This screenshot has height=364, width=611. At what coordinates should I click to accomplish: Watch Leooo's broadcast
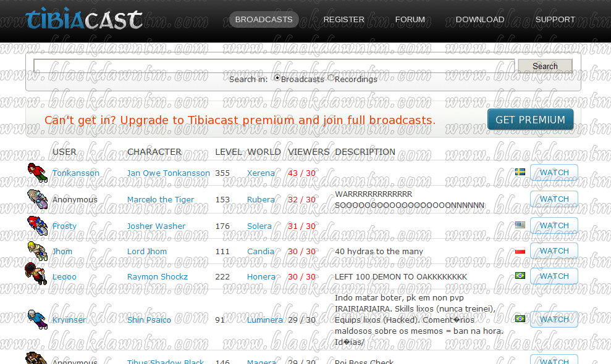coord(554,276)
